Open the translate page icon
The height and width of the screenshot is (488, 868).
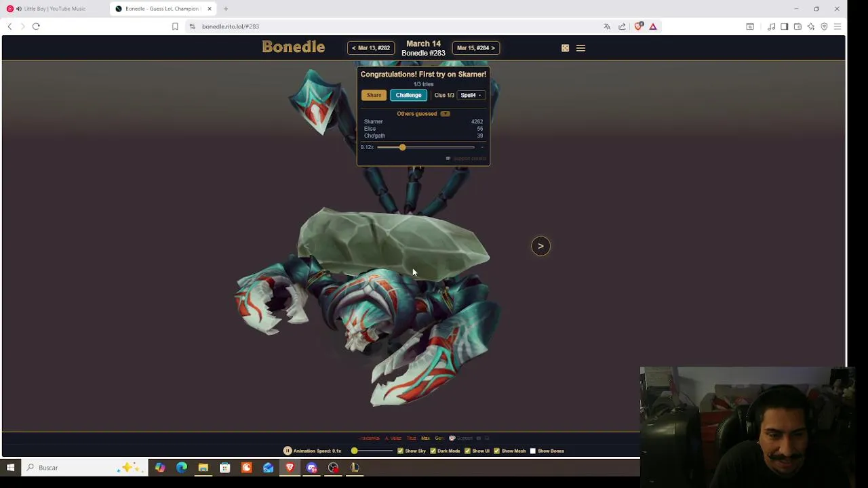[x=607, y=26]
